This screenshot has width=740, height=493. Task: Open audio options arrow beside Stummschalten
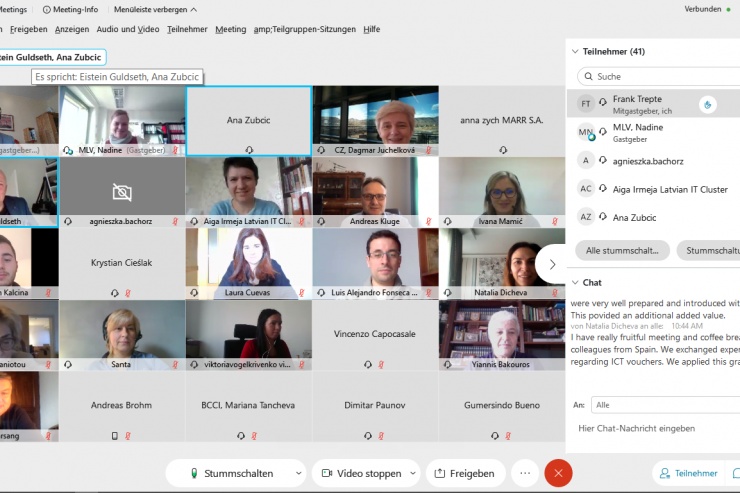[298, 473]
